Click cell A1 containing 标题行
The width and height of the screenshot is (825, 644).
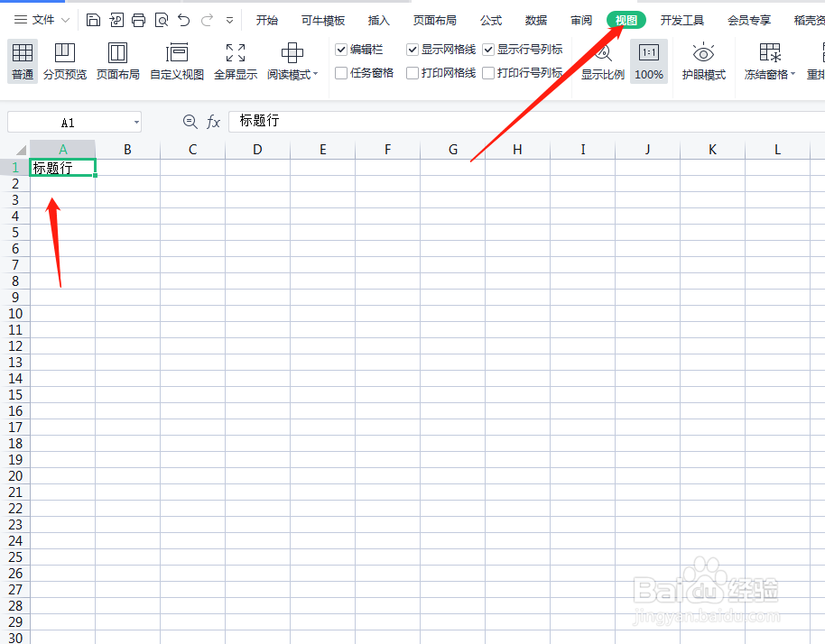(62, 168)
